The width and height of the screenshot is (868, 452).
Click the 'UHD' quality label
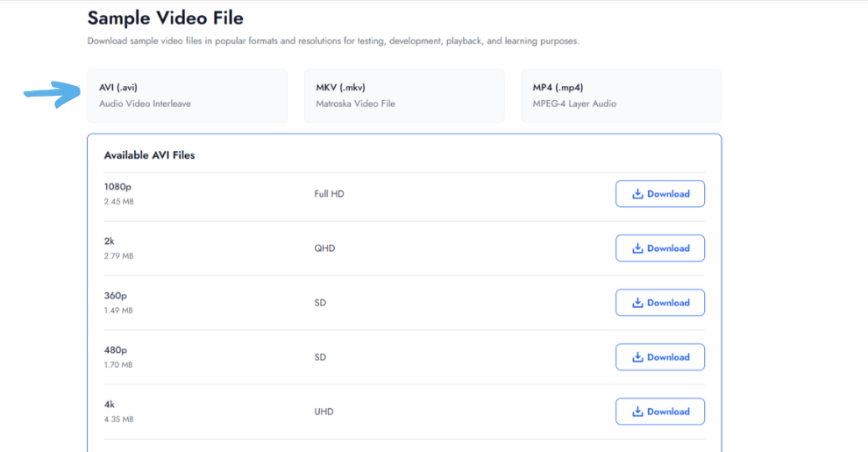324,412
